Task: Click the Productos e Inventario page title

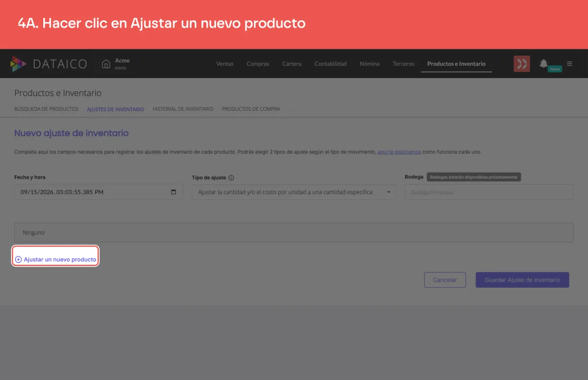Action: tap(58, 93)
